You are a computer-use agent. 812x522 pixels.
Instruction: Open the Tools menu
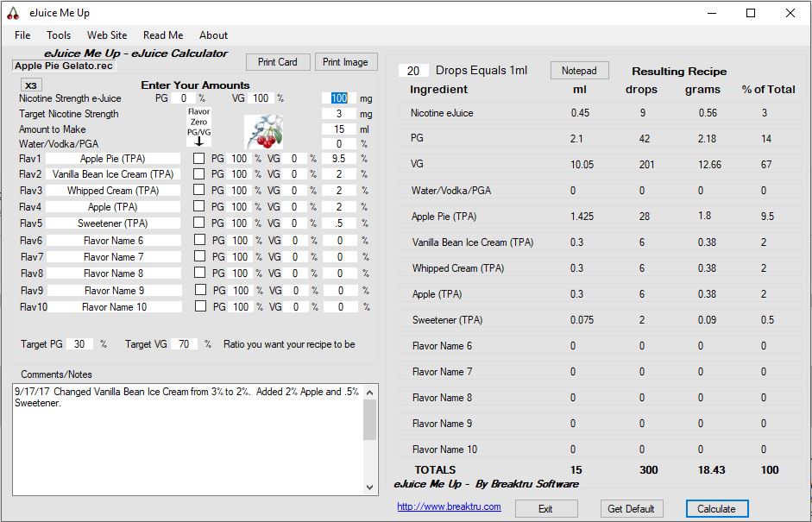coord(59,35)
